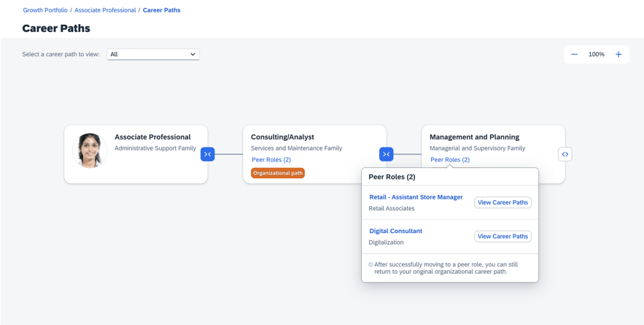Zoom out with the minus icon
This screenshot has height=325, width=644.
tap(574, 54)
